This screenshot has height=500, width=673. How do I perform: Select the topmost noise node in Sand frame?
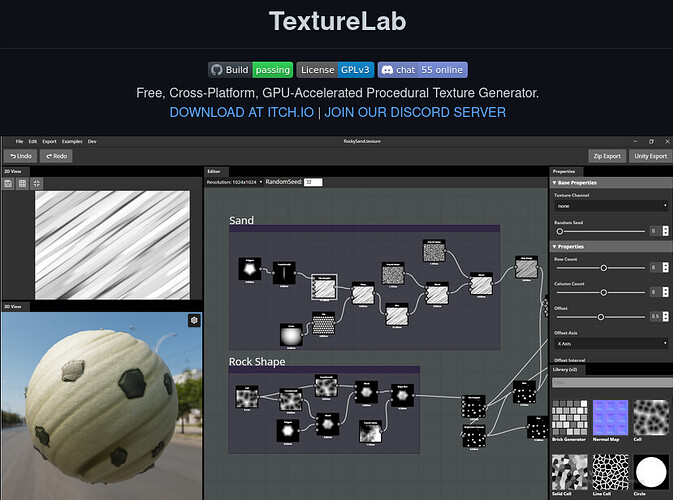434,252
